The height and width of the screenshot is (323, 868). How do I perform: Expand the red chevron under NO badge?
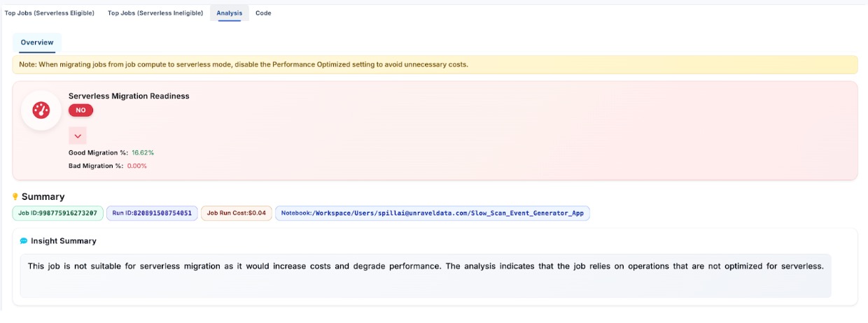[x=78, y=136]
